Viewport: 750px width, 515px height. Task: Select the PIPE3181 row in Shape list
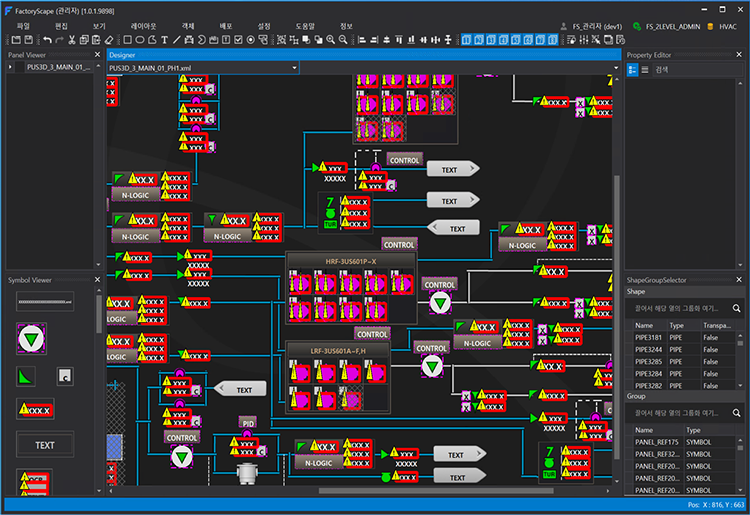651,338
